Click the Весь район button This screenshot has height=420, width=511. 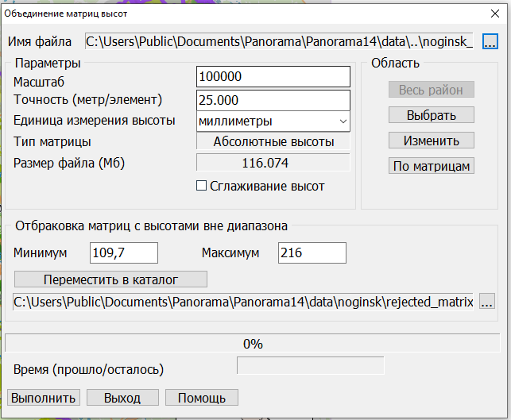tap(432, 90)
